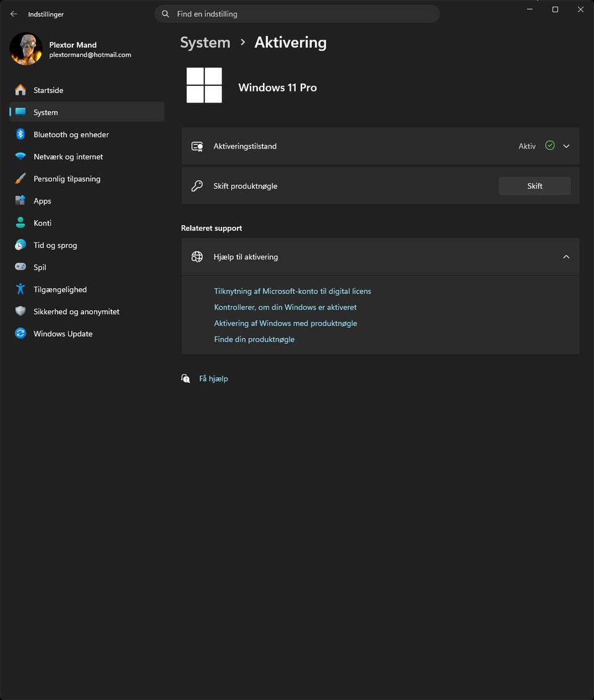Close the Indstillinger window
Screen dimensions: 594x700
click(580, 9)
